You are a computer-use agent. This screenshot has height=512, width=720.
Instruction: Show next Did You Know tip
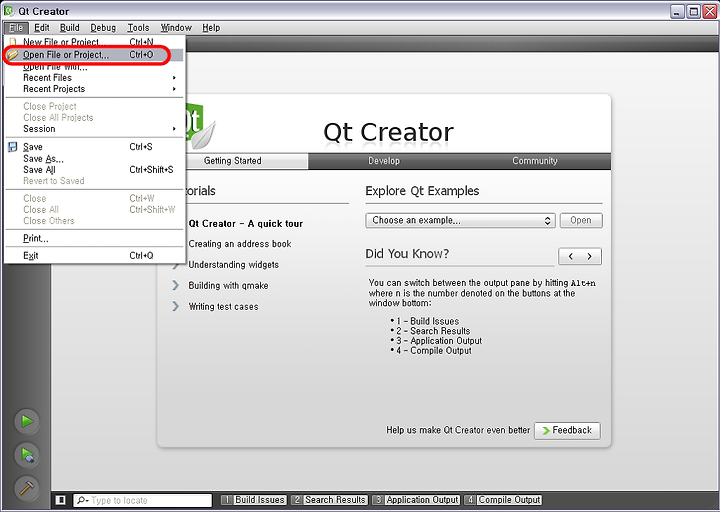(x=590, y=256)
